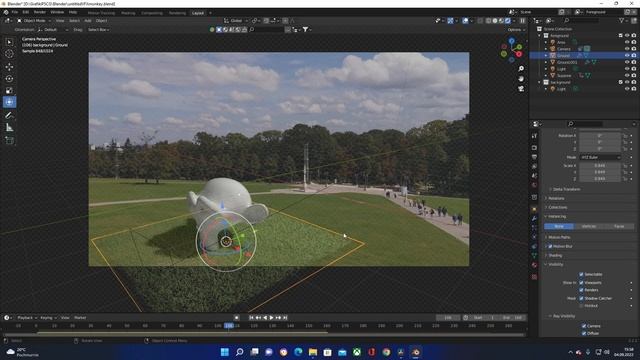Click the viewport zoom magnifier icon

click(x=521, y=69)
